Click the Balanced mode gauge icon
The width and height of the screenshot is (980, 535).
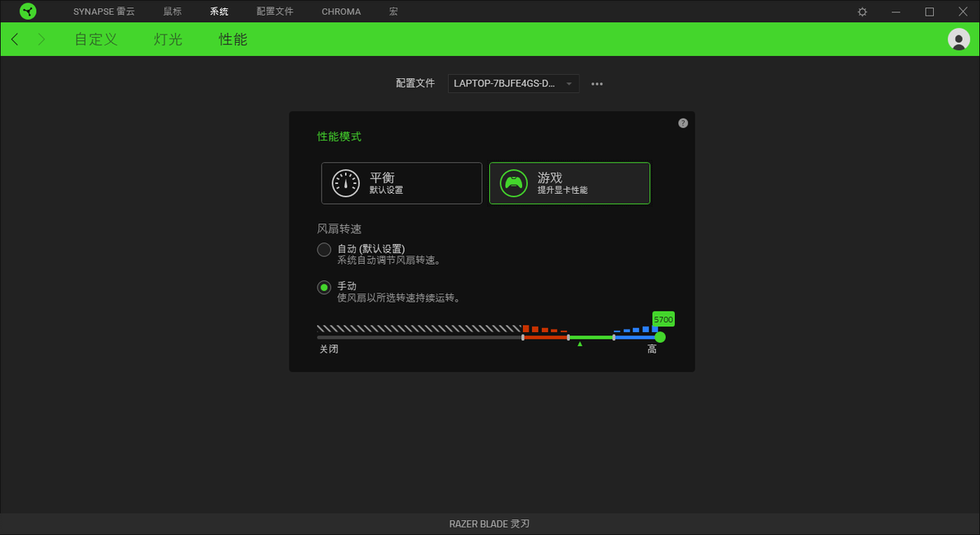coord(345,183)
